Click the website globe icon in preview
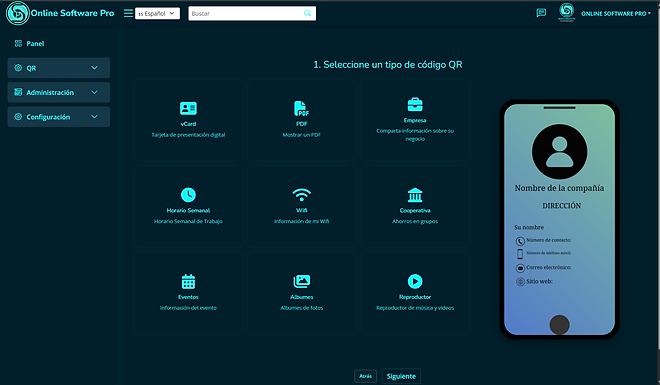 coord(520,282)
